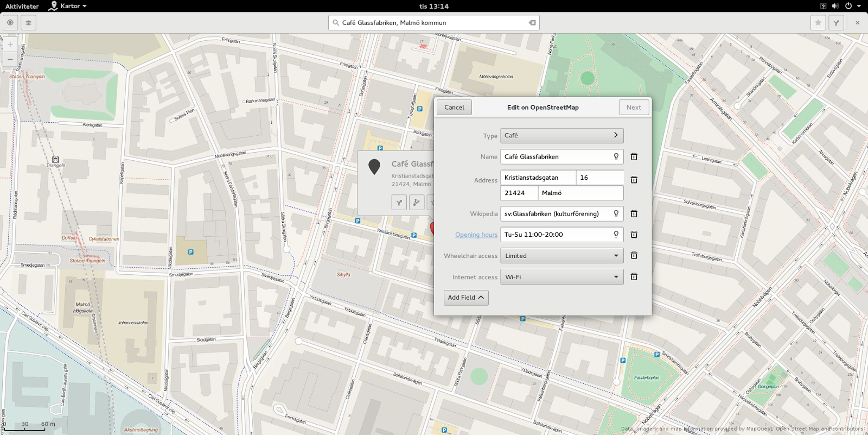Click route button in Café place bubble
The image size is (868, 435).
pos(399,203)
